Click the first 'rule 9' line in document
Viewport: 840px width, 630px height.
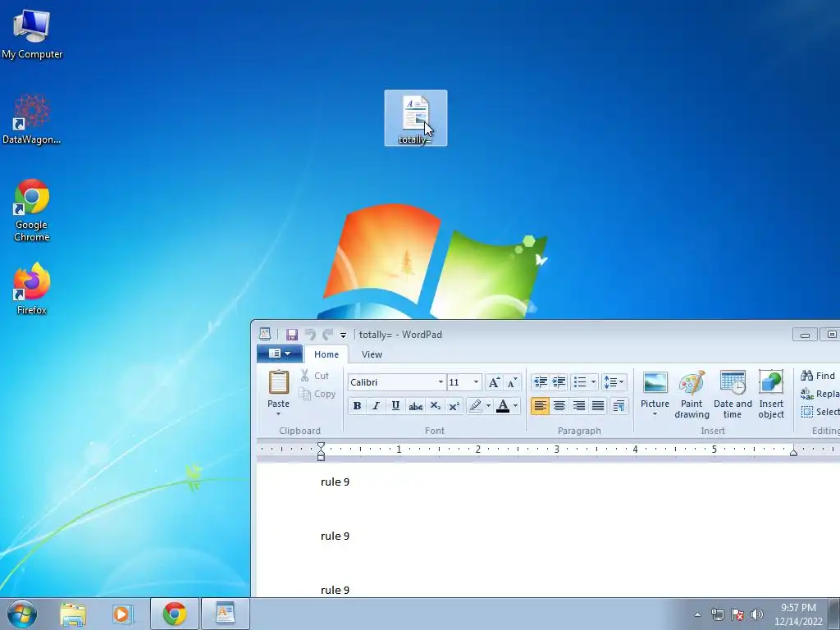tap(335, 482)
